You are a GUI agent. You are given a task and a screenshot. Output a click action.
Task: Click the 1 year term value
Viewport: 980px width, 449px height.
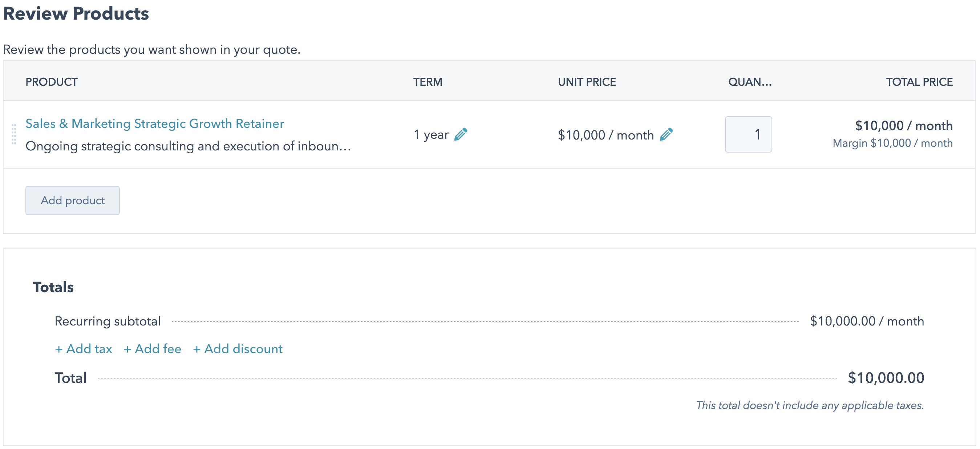click(431, 134)
